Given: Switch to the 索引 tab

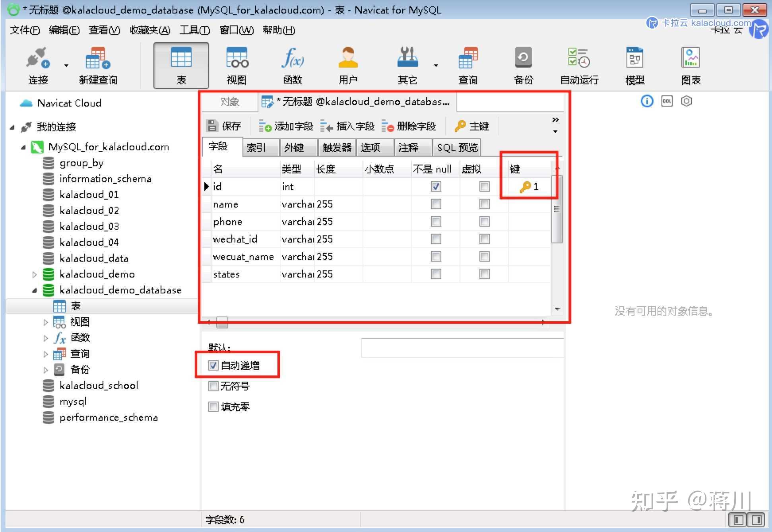Looking at the screenshot, I should click(259, 148).
